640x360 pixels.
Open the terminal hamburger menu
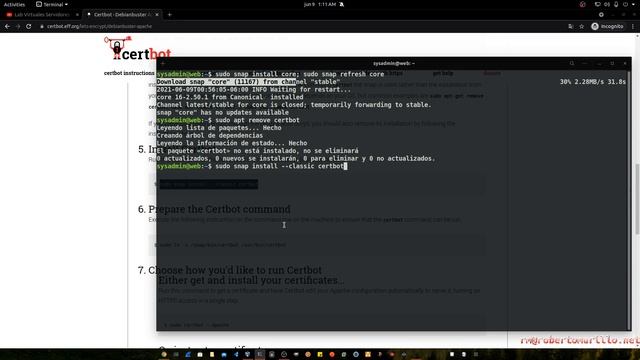click(x=584, y=63)
